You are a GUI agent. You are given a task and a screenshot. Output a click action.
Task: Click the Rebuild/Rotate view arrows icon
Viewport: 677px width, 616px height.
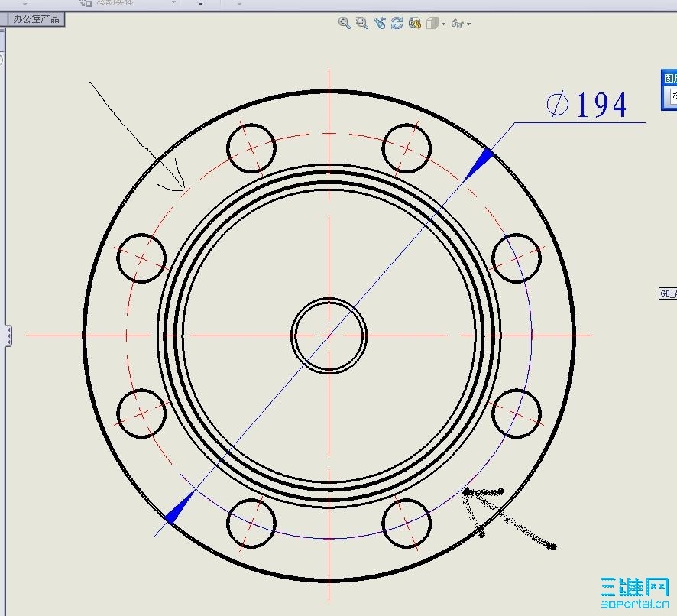[397, 23]
